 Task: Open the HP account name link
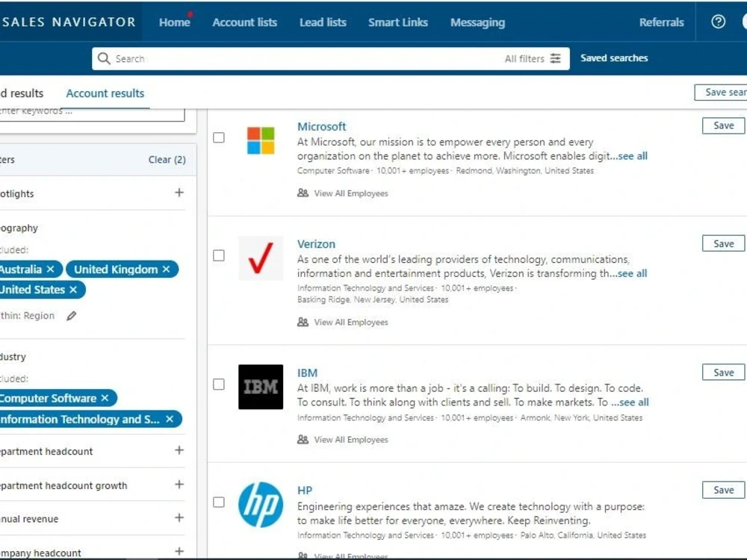point(305,491)
